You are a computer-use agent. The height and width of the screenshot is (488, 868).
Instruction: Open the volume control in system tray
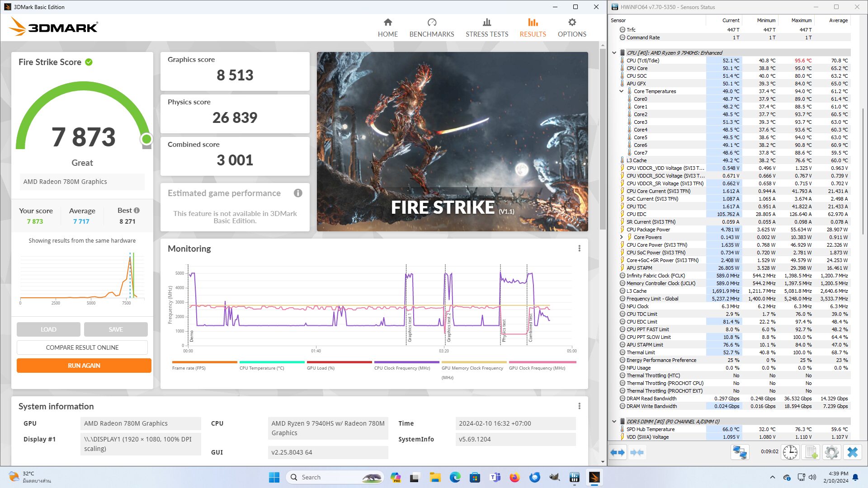[x=812, y=477]
